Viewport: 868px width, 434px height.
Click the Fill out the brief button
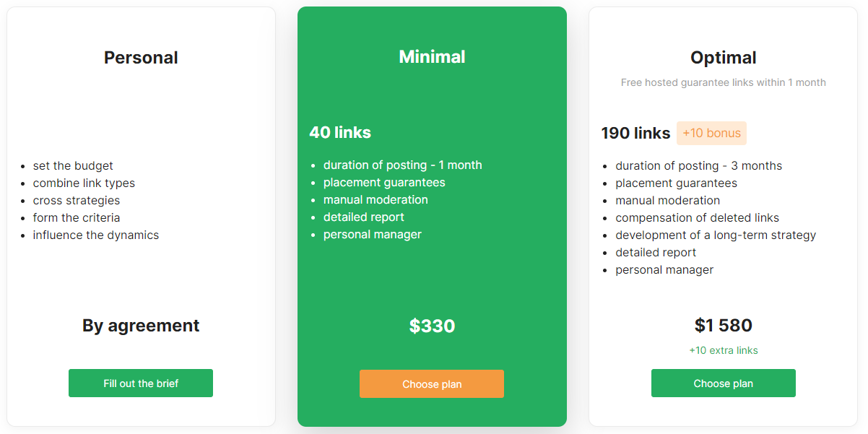tap(141, 383)
